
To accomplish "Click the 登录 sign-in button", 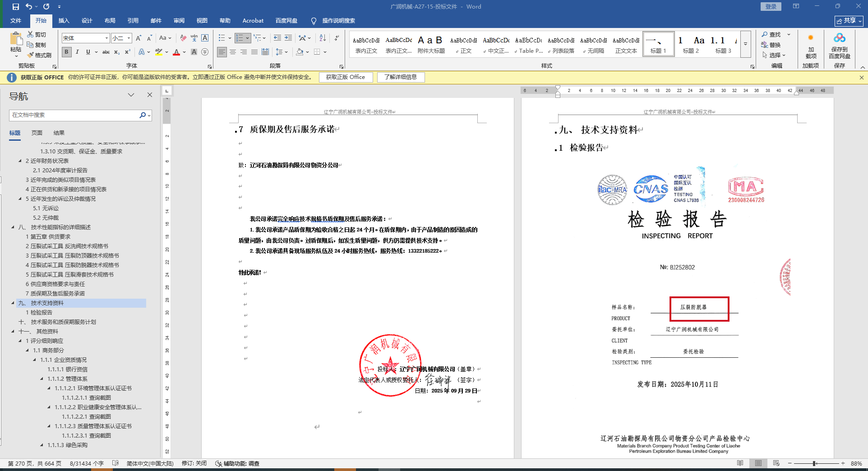I will click(x=771, y=6).
